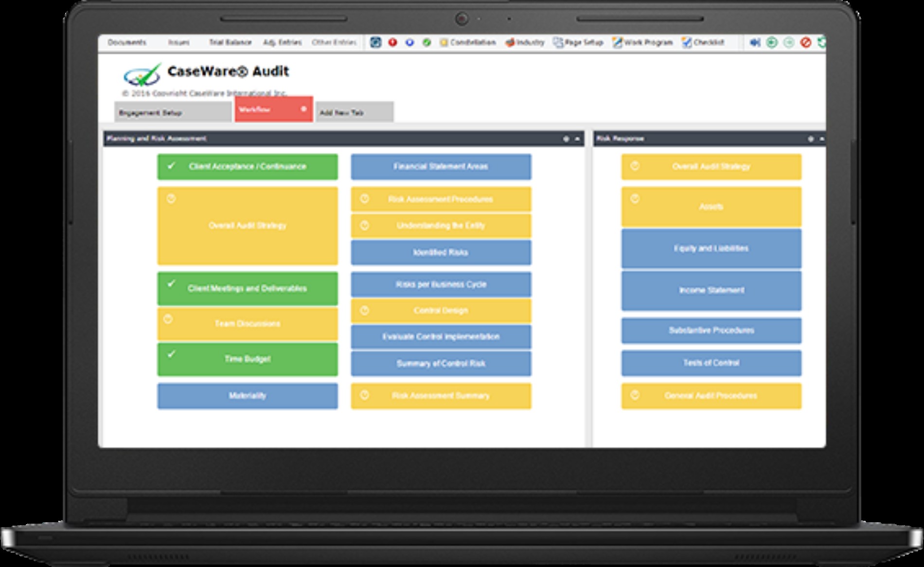This screenshot has width=924, height=567.
Task: Open the Materiality tile
Action: pos(248,396)
